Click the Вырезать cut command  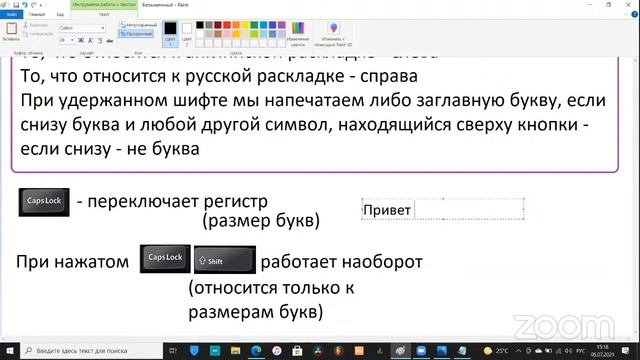(x=36, y=25)
